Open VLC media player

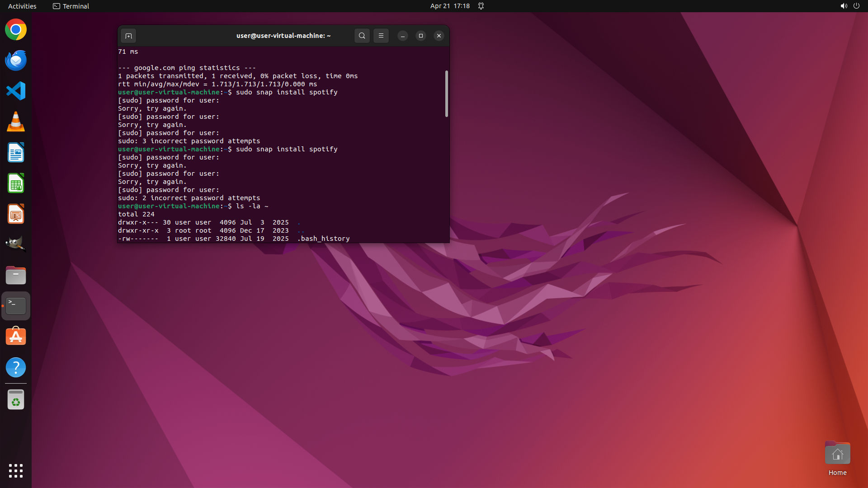pos(16,122)
